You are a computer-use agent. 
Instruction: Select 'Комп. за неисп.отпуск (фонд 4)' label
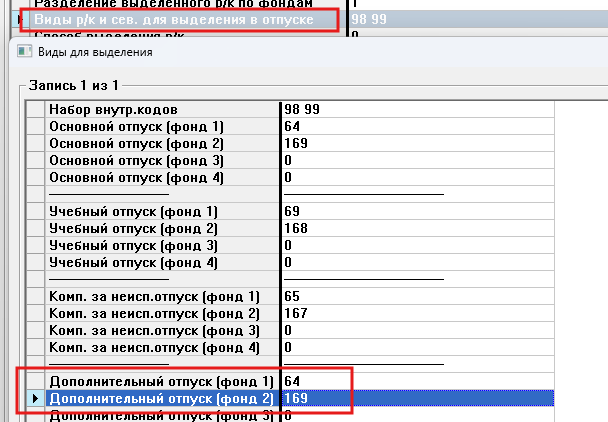pos(154,348)
